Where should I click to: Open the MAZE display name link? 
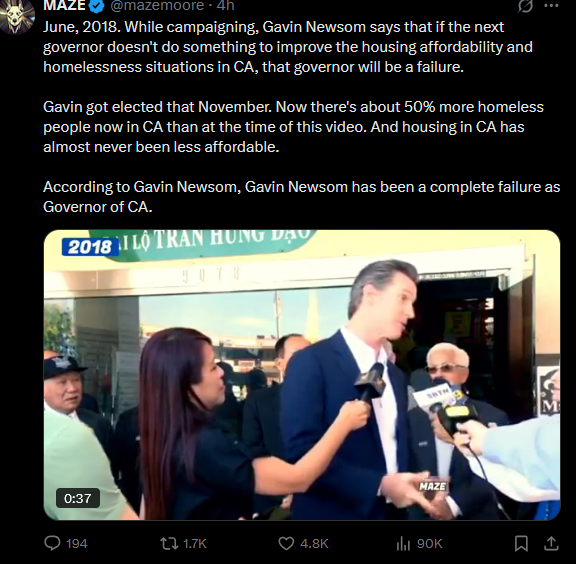[65, 5]
